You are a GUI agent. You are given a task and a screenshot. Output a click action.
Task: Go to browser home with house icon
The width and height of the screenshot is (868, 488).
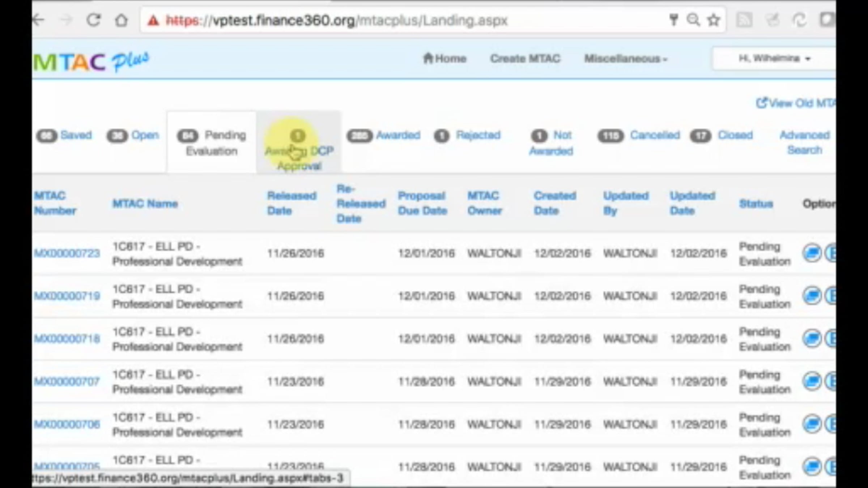122,20
